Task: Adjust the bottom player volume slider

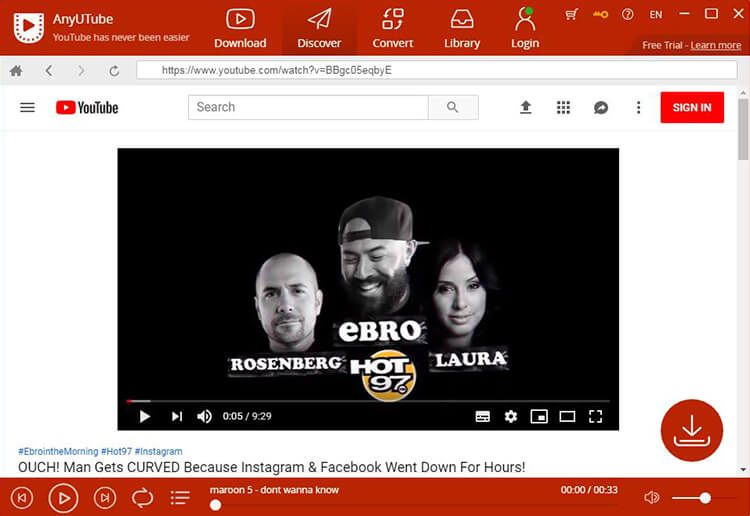Action: 703,498
